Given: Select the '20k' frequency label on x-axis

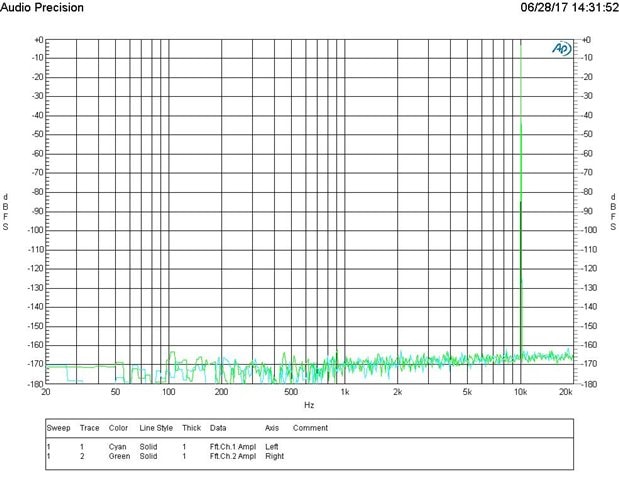Looking at the screenshot, I should coord(566,392).
